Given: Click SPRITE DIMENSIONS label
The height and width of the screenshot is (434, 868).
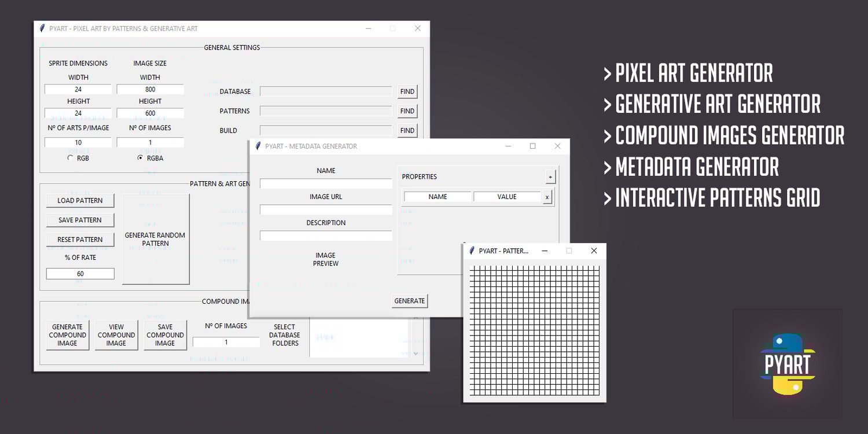Looking at the screenshot, I should [x=78, y=63].
